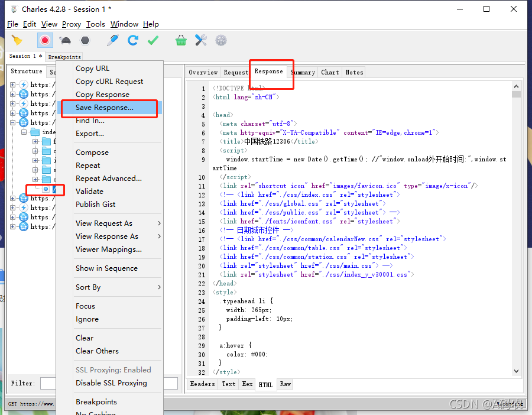
Task: Switch to Raw view at bottom
Action: (286, 384)
